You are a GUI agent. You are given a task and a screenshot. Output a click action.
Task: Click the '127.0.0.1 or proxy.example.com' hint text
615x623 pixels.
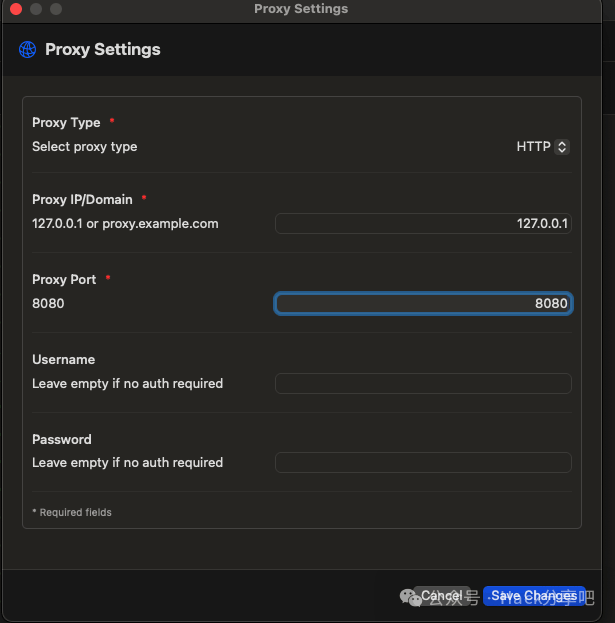pos(125,224)
